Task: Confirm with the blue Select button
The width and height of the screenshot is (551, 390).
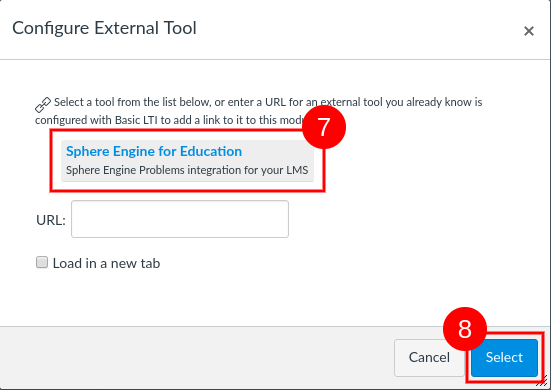Action: click(x=504, y=357)
